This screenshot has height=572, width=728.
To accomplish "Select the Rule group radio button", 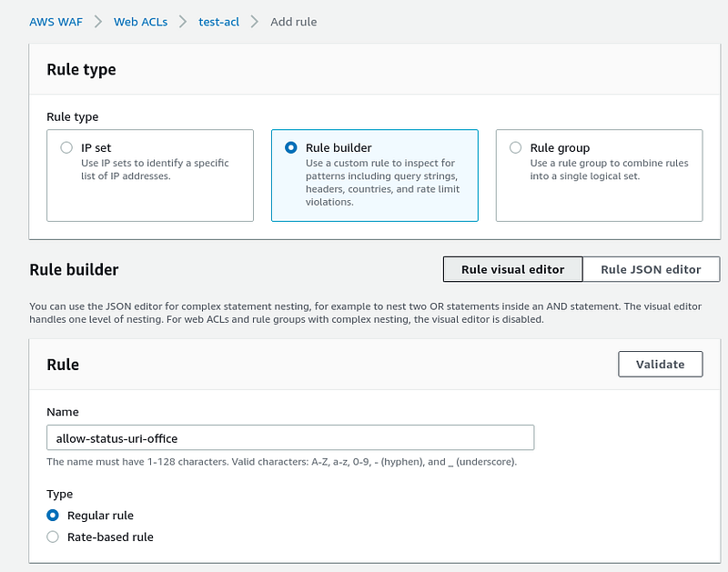I will click(x=515, y=147).
